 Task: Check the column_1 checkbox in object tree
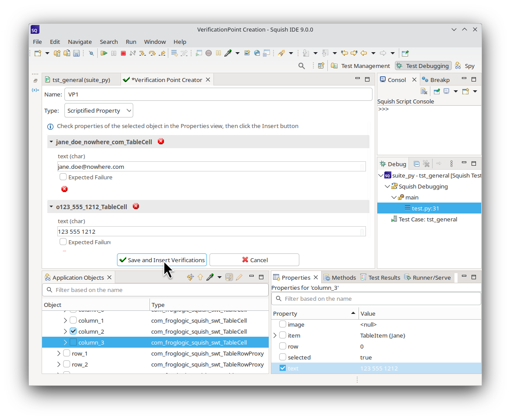click(x=73, y=320)
